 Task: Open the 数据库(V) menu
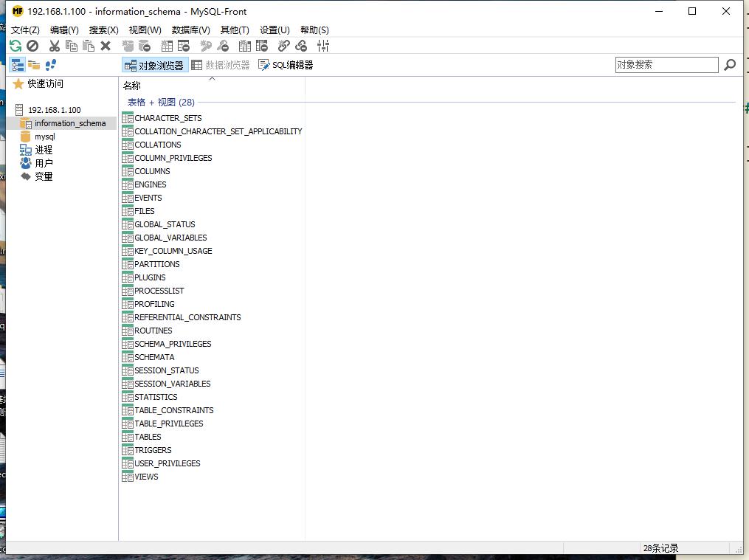[x=190, y=30]
